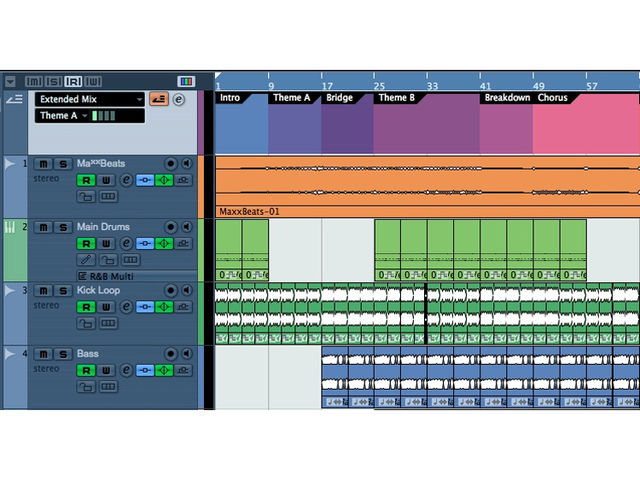Open edit instrument pencil on Main Drums
This screenshot has height=480, width=640.
85,260
